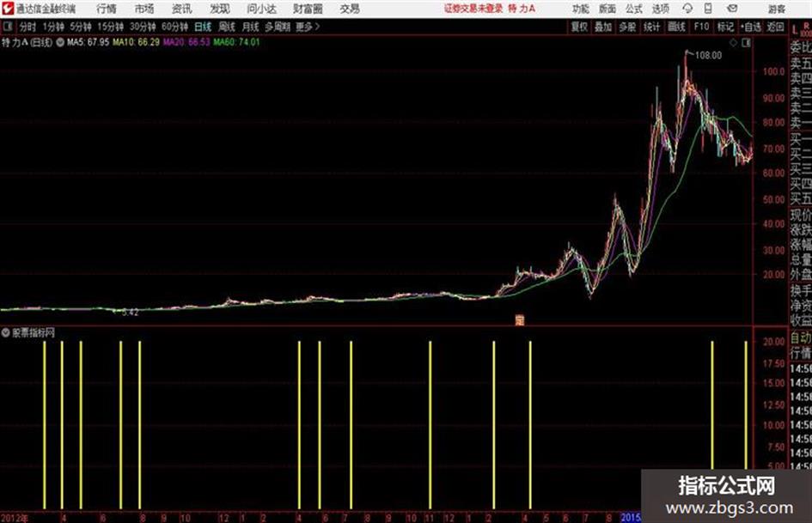
Task: Switch to 15分钟 period
Action: point(111,27)
